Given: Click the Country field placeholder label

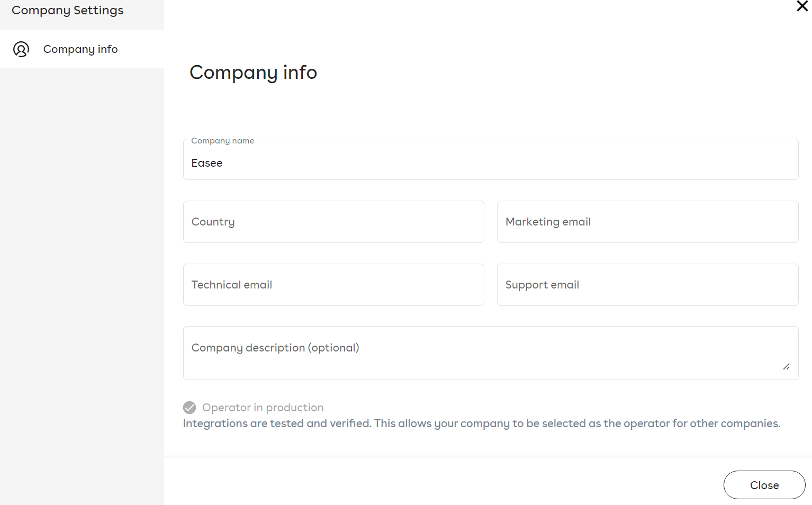Looking at the screenshot, I should pyautogui.click(x=213, y=222).
